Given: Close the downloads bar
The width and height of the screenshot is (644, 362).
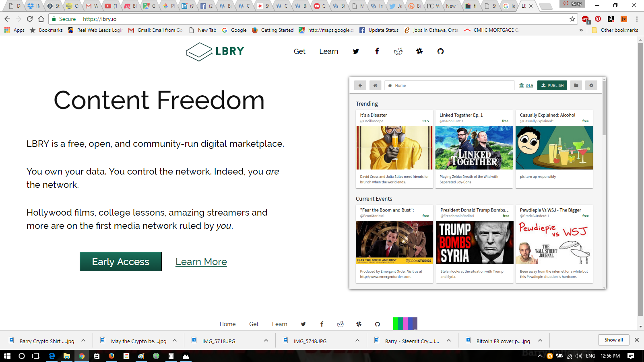Looking at the screenshot, I should coord(637,340).
